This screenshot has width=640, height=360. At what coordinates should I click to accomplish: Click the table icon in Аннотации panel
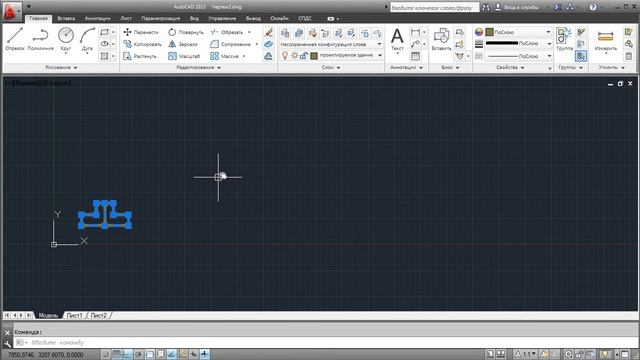(x=416, y=56)
